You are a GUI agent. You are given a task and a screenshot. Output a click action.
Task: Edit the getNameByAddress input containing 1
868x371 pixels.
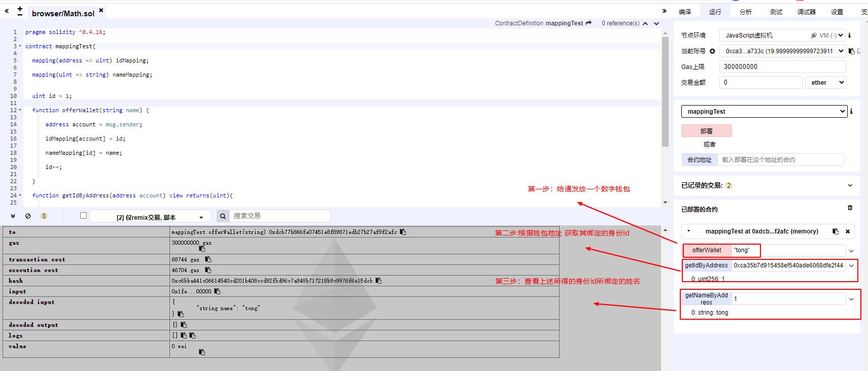(789, 298)
